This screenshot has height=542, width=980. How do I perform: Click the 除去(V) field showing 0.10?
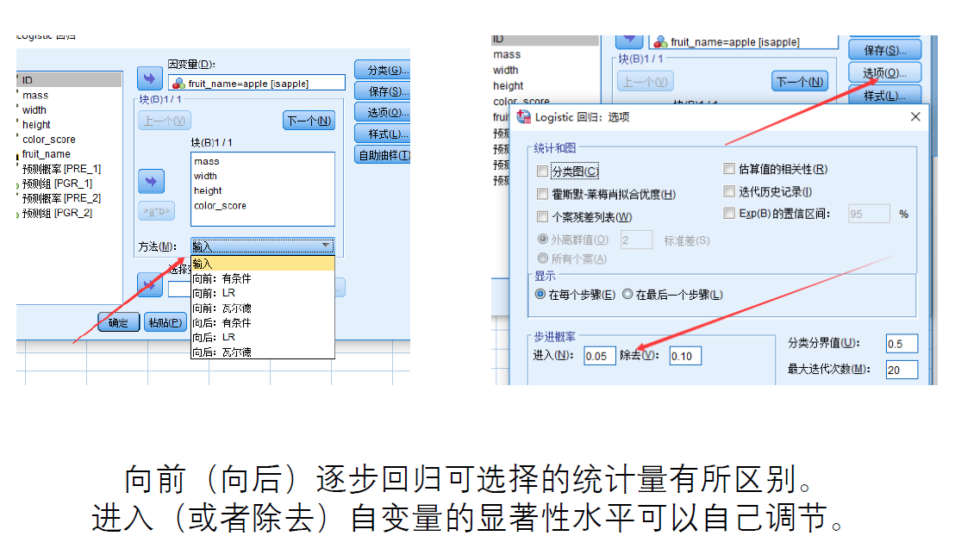pyautogui.click(x=685, y=356)
